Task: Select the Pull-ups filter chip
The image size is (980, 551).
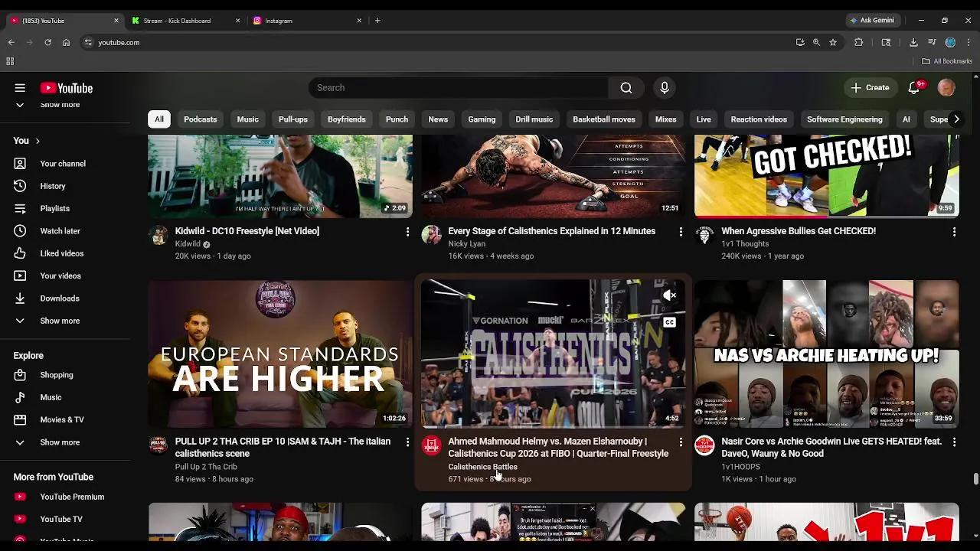Action: pos(293,119)
